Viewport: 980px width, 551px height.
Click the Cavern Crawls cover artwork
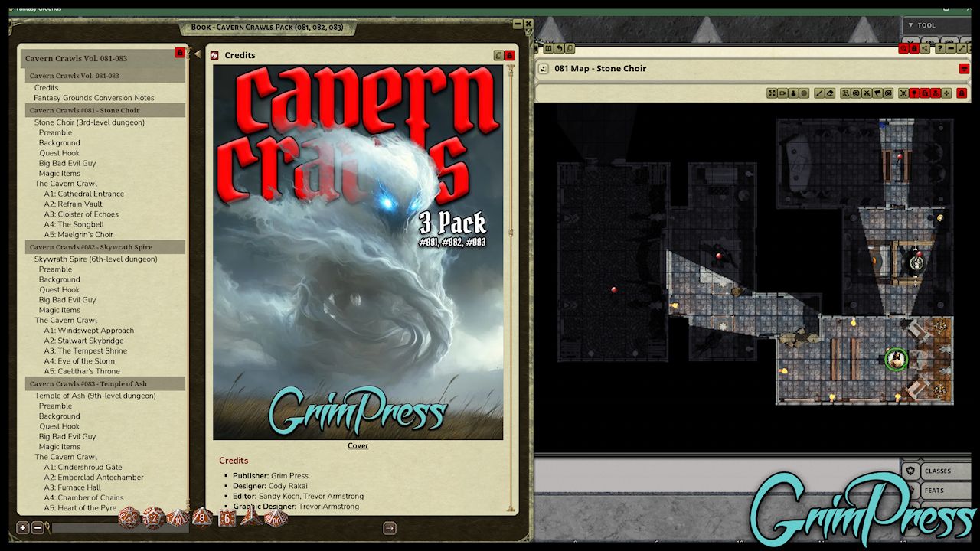click(358, 253)
